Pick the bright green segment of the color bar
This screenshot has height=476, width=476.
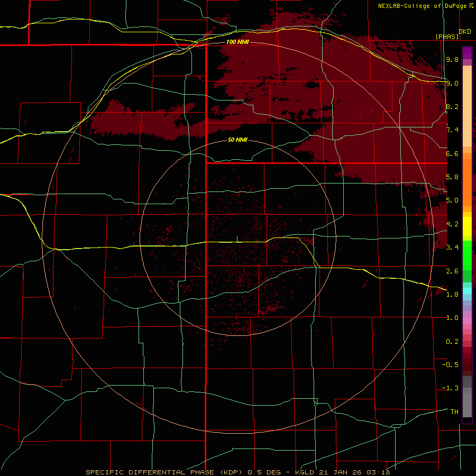[467, 255]
